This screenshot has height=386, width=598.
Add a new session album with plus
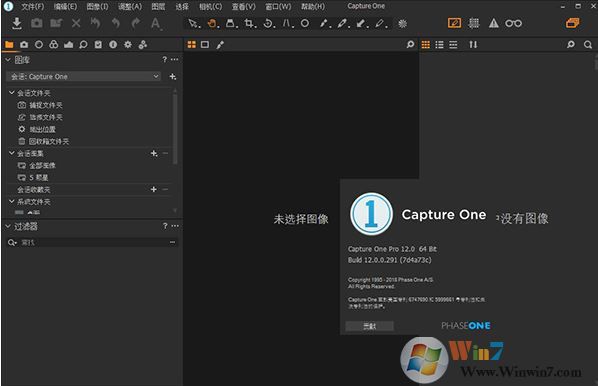click(154, 153)
